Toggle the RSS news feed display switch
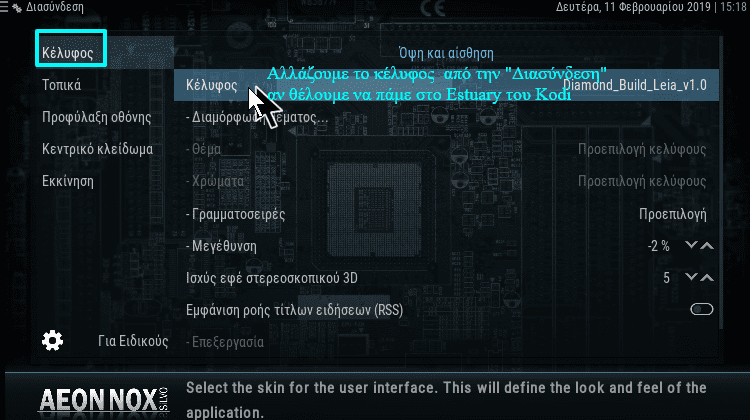The height and width of the screenshot is (420, 750). tap(701, 309)
